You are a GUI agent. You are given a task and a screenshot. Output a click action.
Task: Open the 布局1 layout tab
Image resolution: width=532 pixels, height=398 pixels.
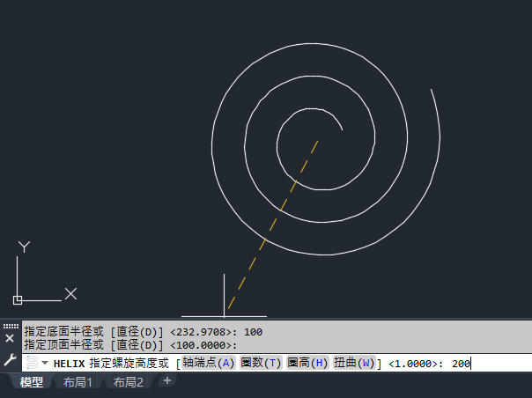coord(78,382)
